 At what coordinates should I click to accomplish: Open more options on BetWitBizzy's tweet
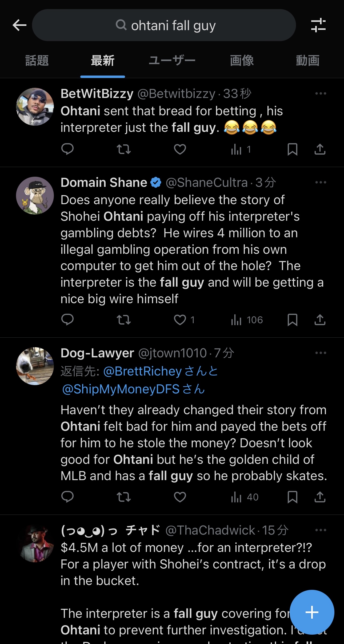[321, 93]
